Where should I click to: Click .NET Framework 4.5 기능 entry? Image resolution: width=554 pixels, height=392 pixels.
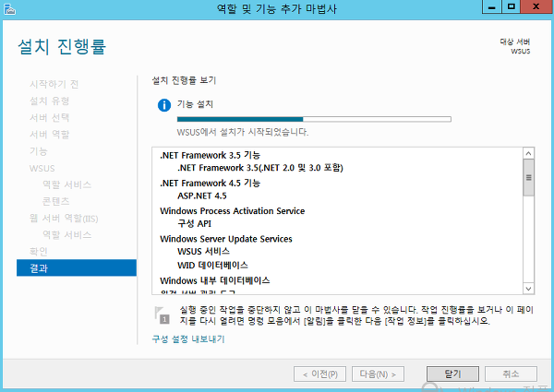(x=211, y=184)
